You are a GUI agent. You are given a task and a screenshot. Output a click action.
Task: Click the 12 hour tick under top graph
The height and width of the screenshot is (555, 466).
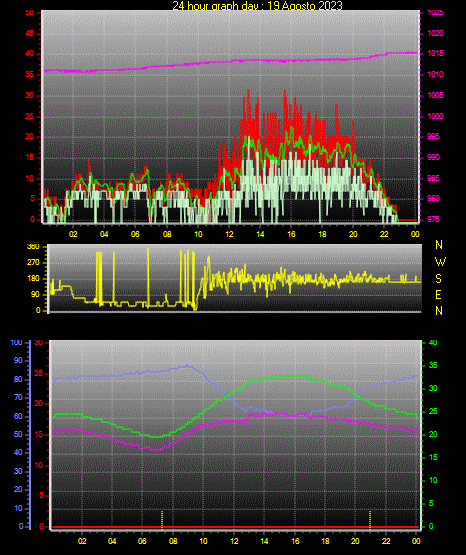tap(229, 234)
